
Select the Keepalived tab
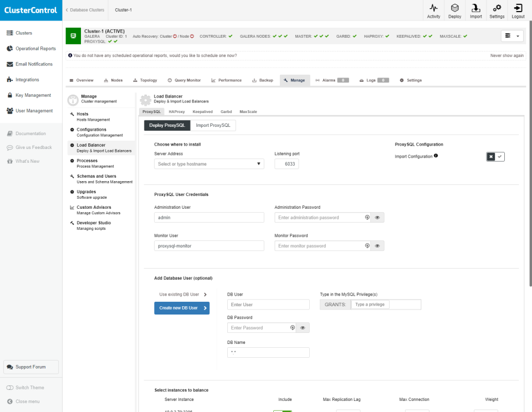[x=203, y=111]
